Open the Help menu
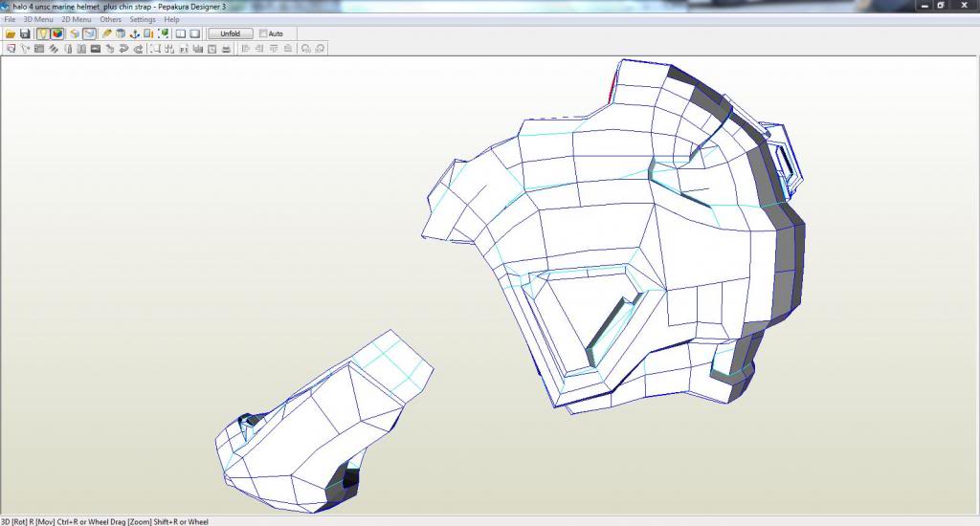 (x=172, y=19)
